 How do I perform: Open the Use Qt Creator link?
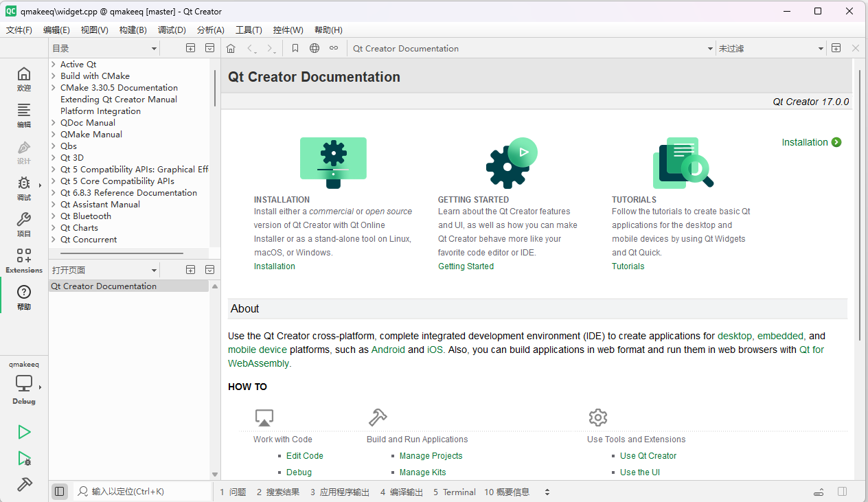[x=648, y=456]
